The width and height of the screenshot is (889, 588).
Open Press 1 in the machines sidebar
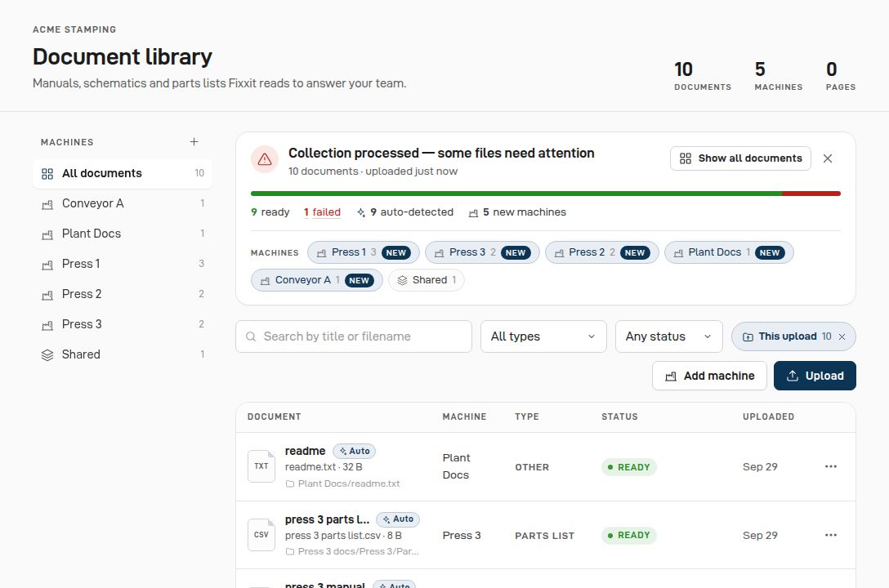(x=123, y=264)
